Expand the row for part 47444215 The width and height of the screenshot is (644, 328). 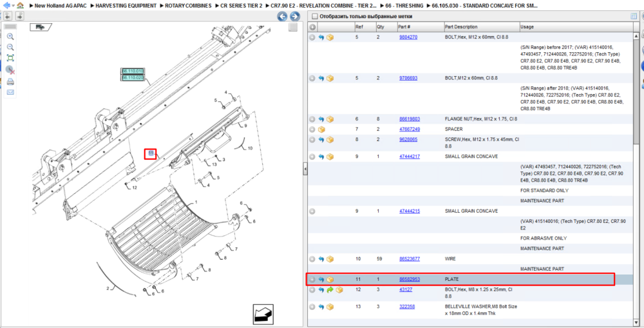312,211
